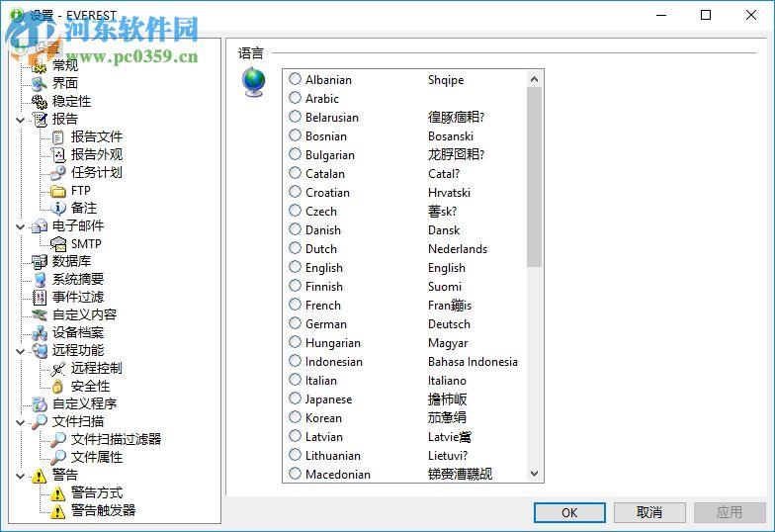775x532 pixels.
Task: Click the 应用 apply button
Action: 730,512
